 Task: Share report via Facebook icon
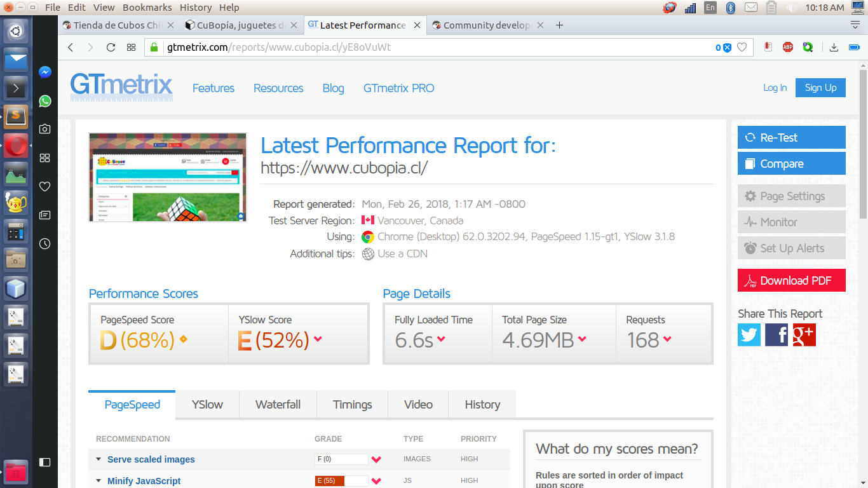click(x=776, y=335)
